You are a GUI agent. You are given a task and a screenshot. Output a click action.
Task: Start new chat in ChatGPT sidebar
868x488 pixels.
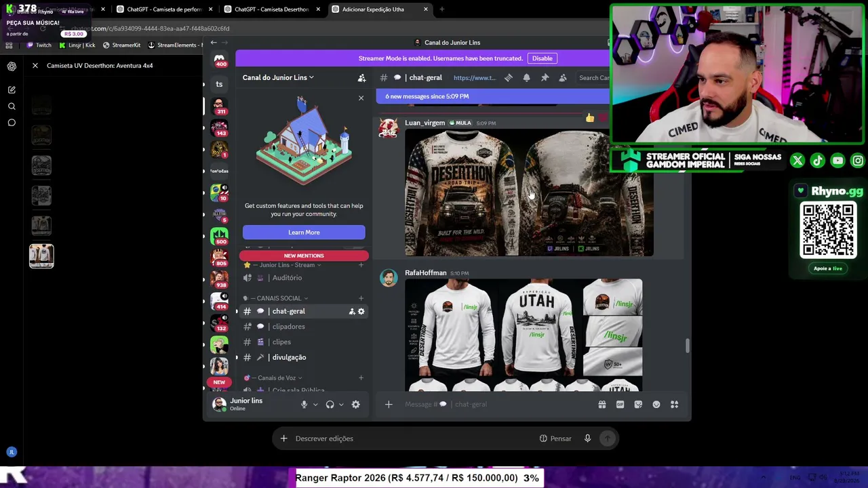coord(12,89)
